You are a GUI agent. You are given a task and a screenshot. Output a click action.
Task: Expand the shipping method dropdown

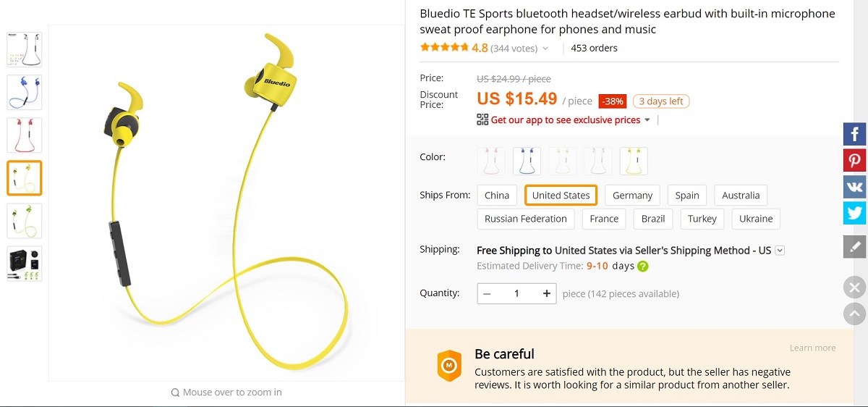coord(780,251)
